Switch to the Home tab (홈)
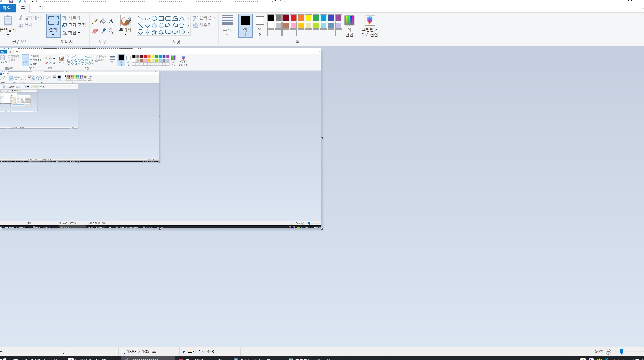 (x=23, y=8)
